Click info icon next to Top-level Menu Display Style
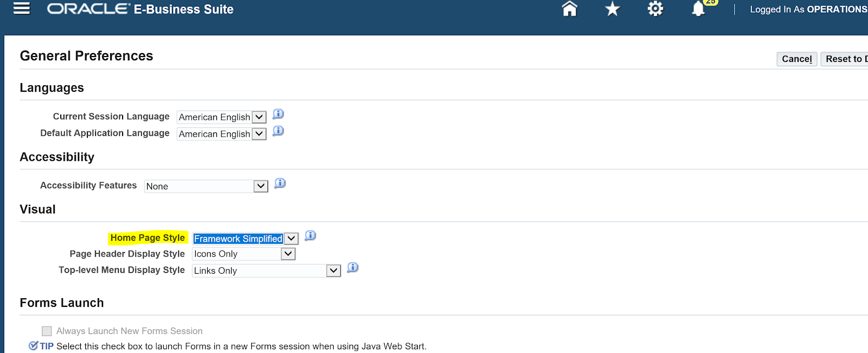868x353 pixels. [352, 268]
